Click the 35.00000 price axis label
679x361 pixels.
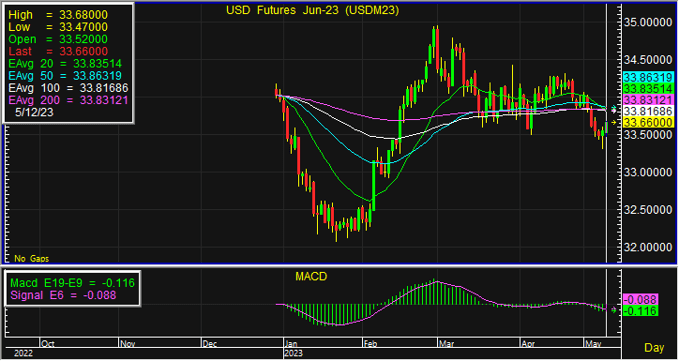[x=649, y=23]
